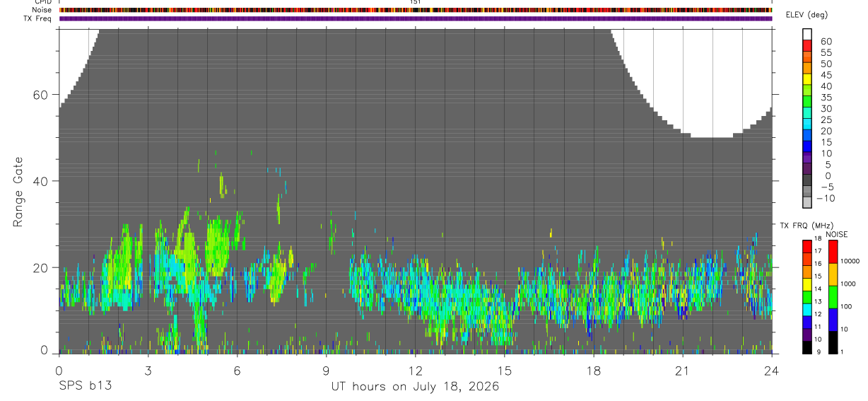
Task: Click the multicolored Noise strip above plot
Action: (x=416, y=10)
